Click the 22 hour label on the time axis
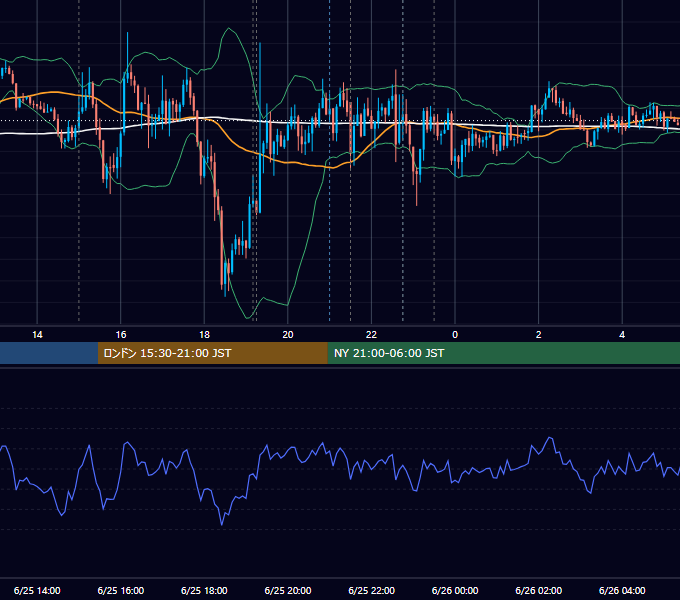This screenshot has width=680, height=600. [x=371, y=335]
